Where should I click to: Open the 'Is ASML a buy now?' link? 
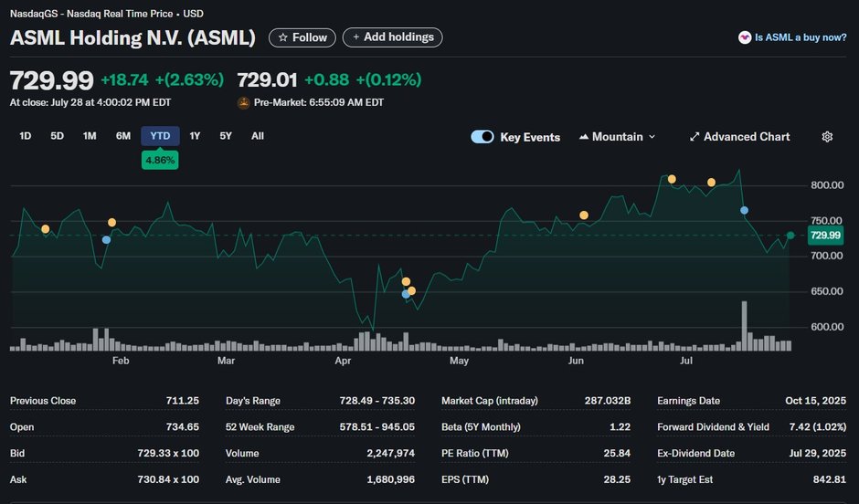click(792, 37)
